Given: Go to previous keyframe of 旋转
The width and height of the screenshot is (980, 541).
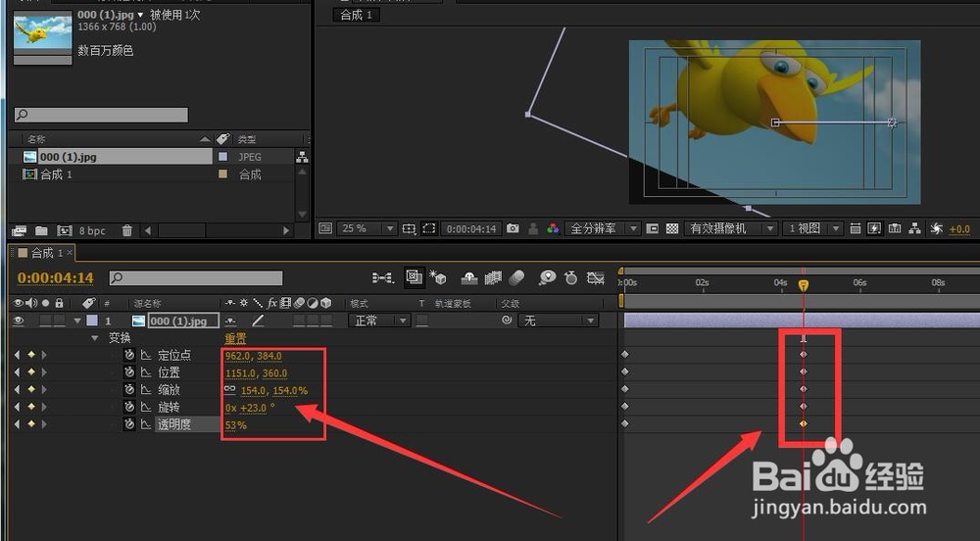Looking at the screenshot, I should coord(17,407).
